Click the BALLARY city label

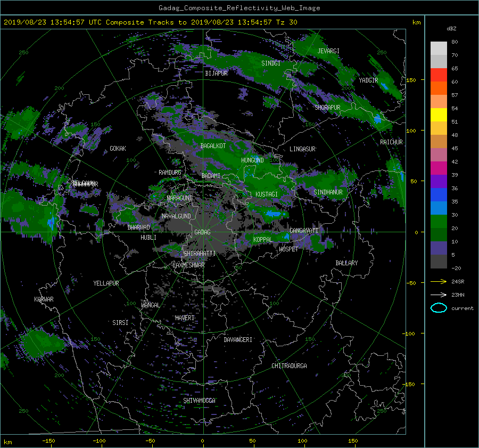coord(346,263)
